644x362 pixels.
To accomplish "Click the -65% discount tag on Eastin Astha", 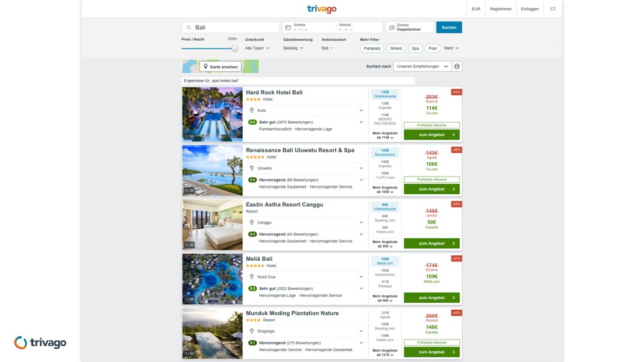I will click(x=457, y=204).
